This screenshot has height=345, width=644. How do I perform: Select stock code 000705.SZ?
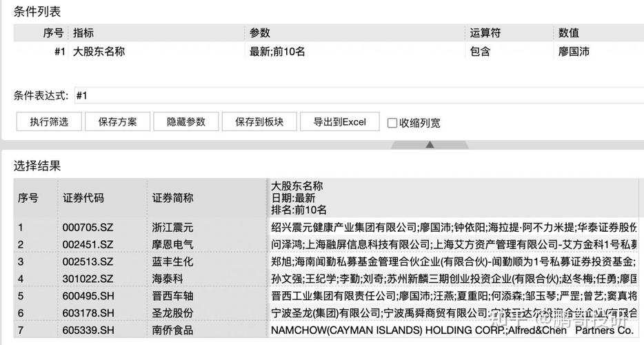88,228
